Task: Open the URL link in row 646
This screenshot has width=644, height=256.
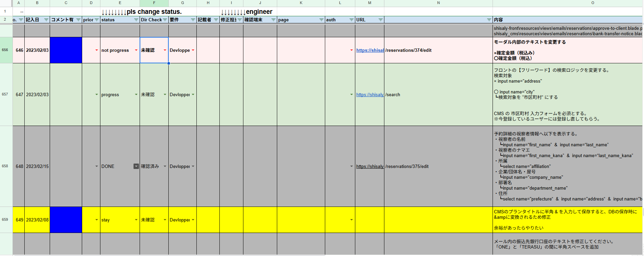Action: (370, 50)
